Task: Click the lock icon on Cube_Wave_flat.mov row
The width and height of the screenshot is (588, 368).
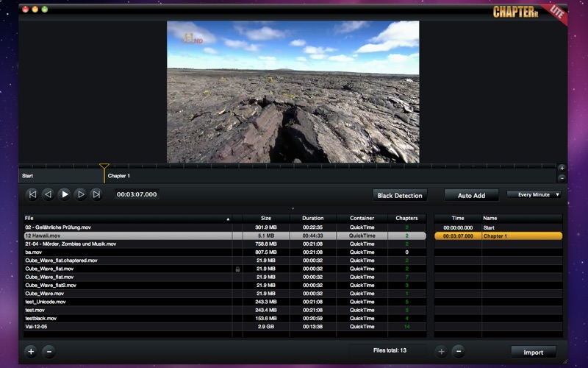Action: point(237,269)
